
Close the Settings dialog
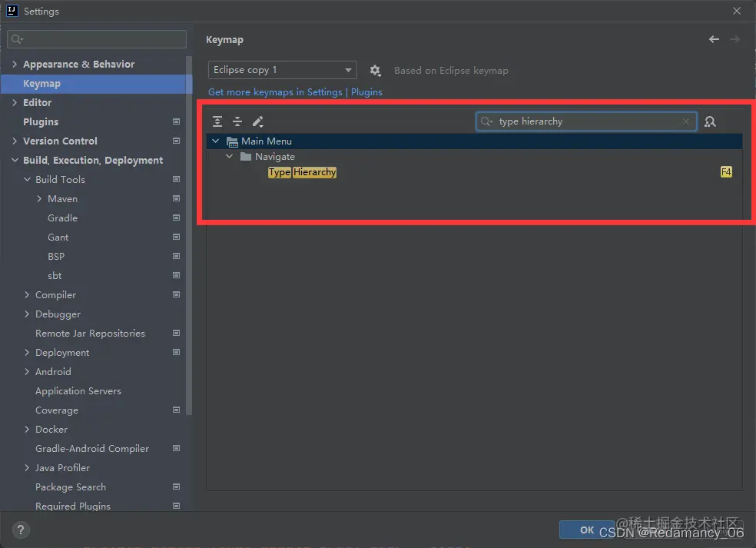pos(737,11)
